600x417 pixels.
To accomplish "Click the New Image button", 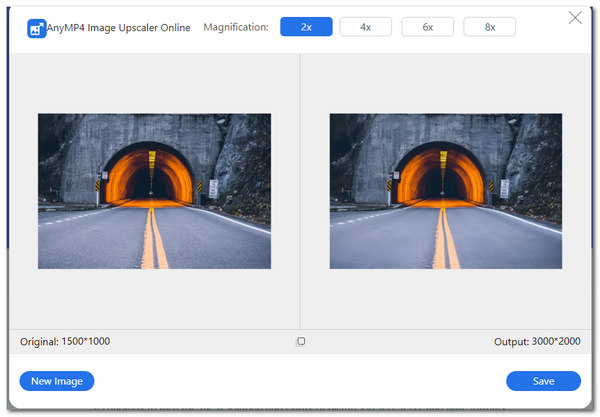I will pyautogui.click(x=57, y=381).
